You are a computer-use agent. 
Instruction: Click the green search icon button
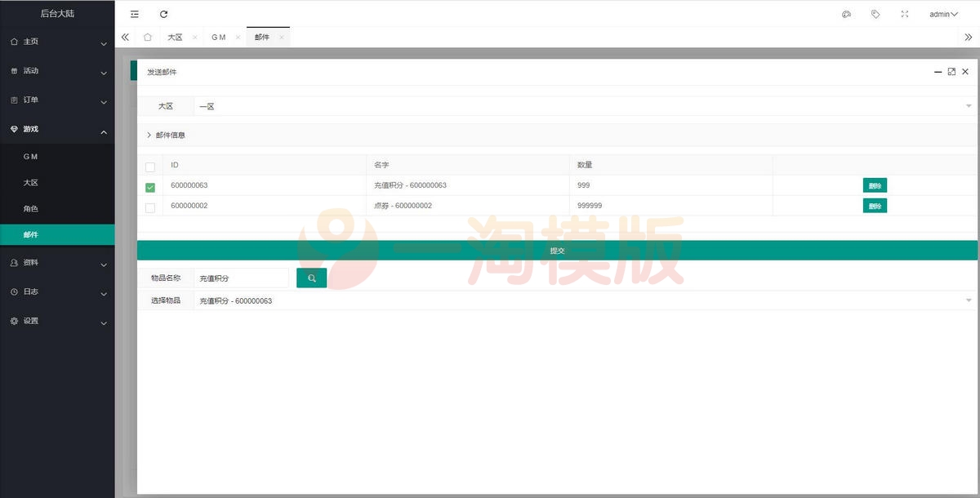coord(311,278)
